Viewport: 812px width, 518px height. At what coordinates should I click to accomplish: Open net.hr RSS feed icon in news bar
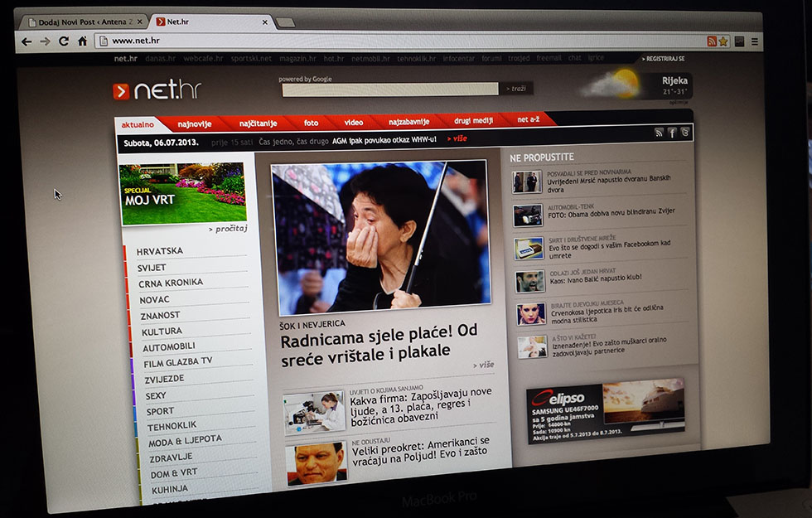[659, 133]
